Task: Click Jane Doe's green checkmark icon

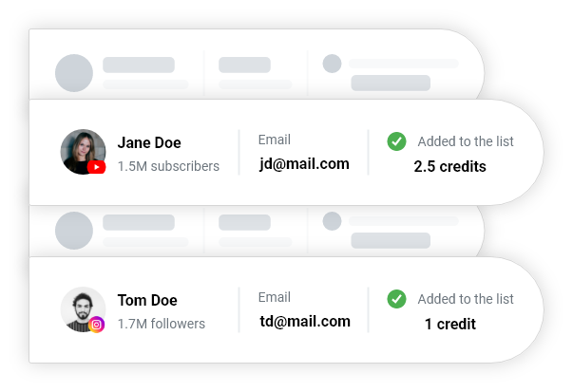Action: [x=396, y=141]
